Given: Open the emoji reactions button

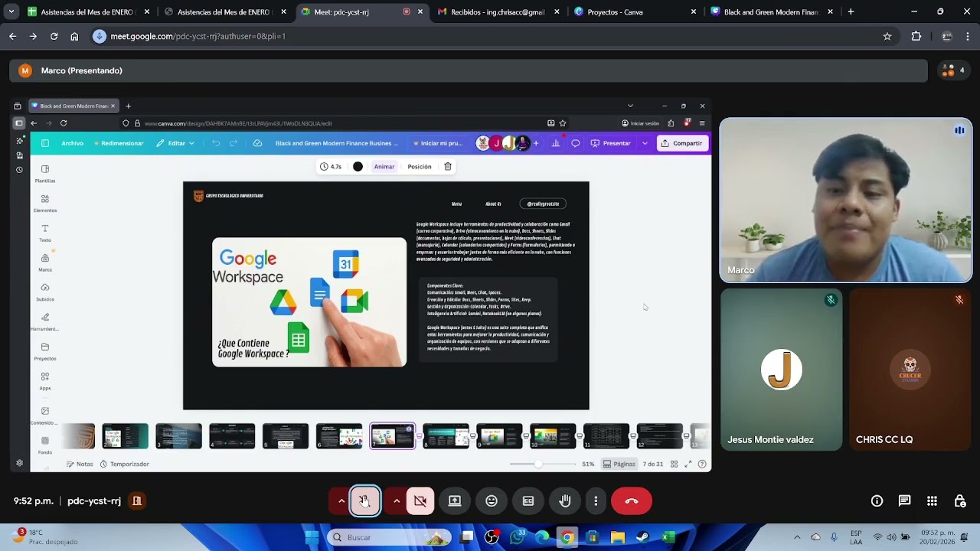Looking at the screenshot, I should [492, 500].
